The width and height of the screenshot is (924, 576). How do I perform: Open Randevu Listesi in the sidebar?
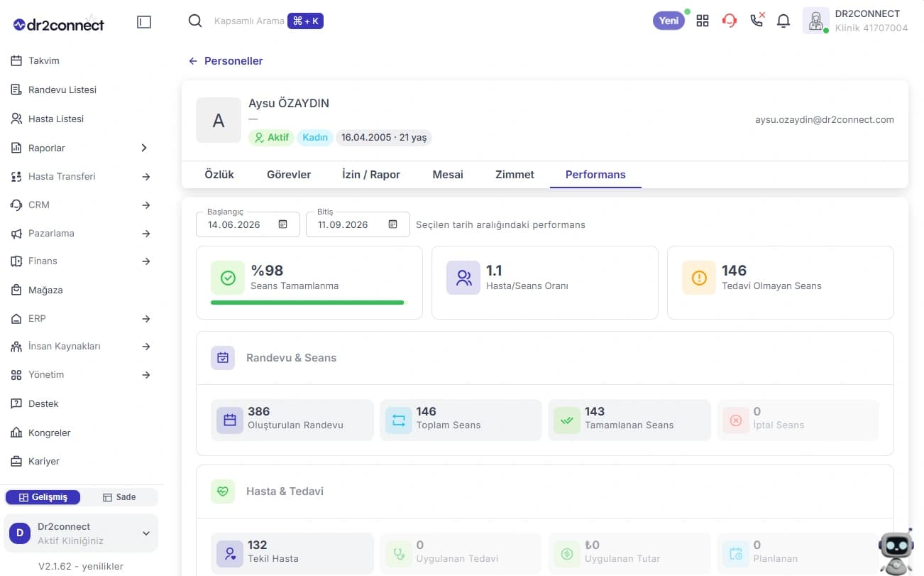coord(62,90)
